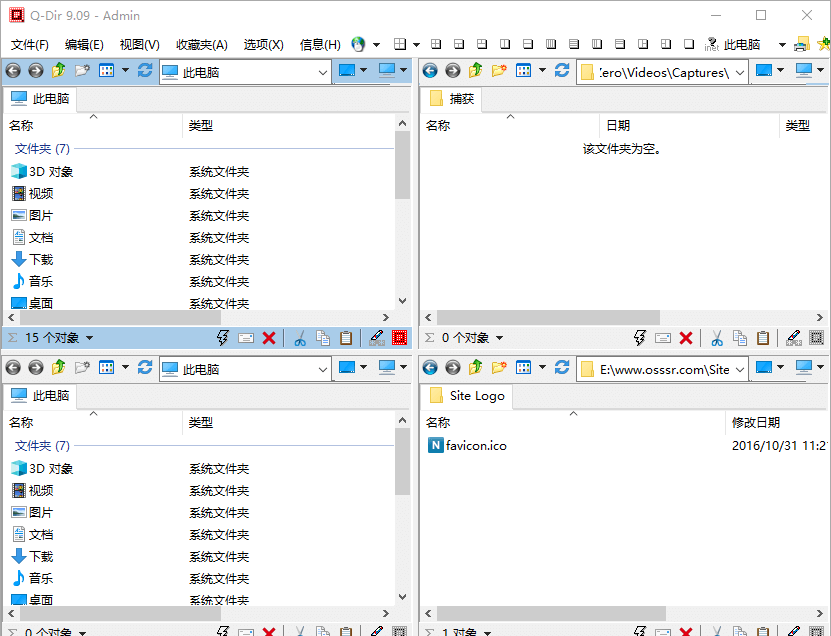Select the two side-by-side panes layout
Viewport: 831px width, 636px height.
click(x=505, y=44)
